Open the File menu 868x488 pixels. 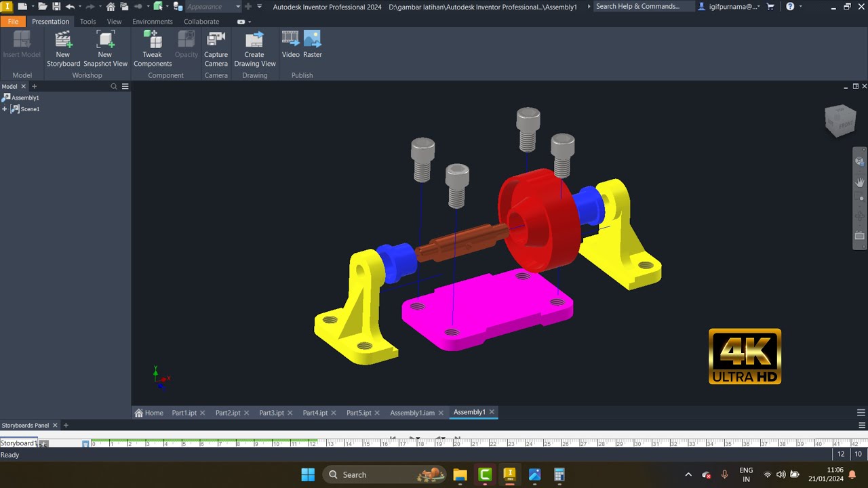click(x=13, y=22)
